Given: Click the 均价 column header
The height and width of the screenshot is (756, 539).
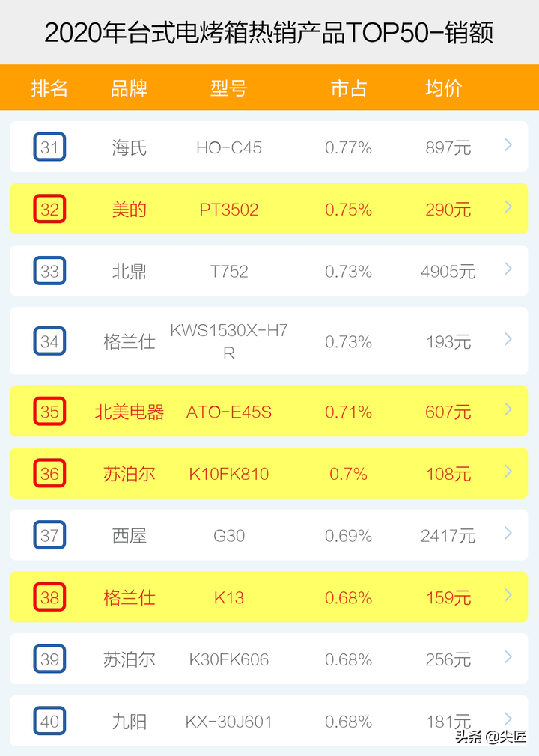Looking at the screenshot, I should tap(443, 89).
